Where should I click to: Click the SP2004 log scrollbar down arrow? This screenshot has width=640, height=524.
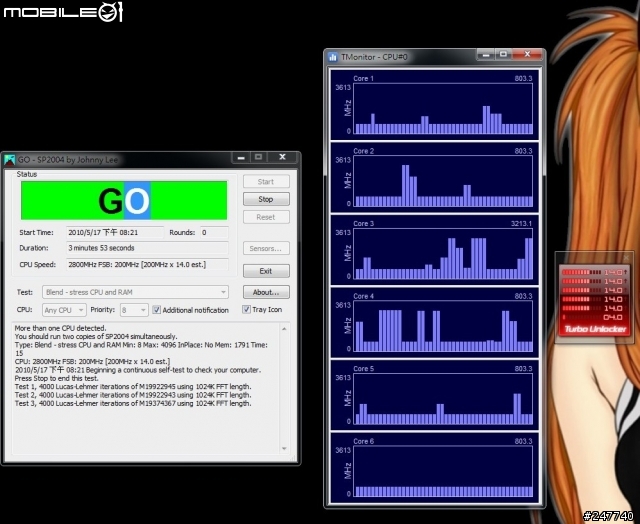point(284,449)
